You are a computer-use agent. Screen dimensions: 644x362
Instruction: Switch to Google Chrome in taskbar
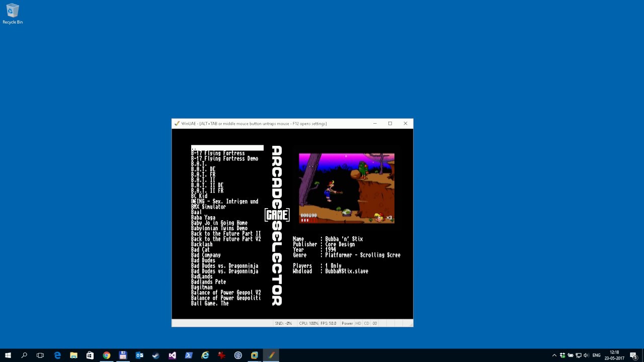(x=107, y=355)
